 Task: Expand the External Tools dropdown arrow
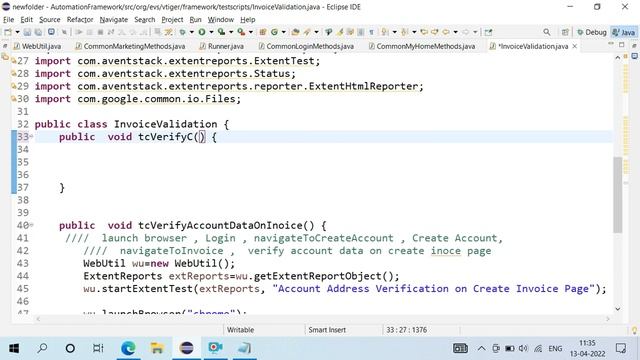point(251,32)
